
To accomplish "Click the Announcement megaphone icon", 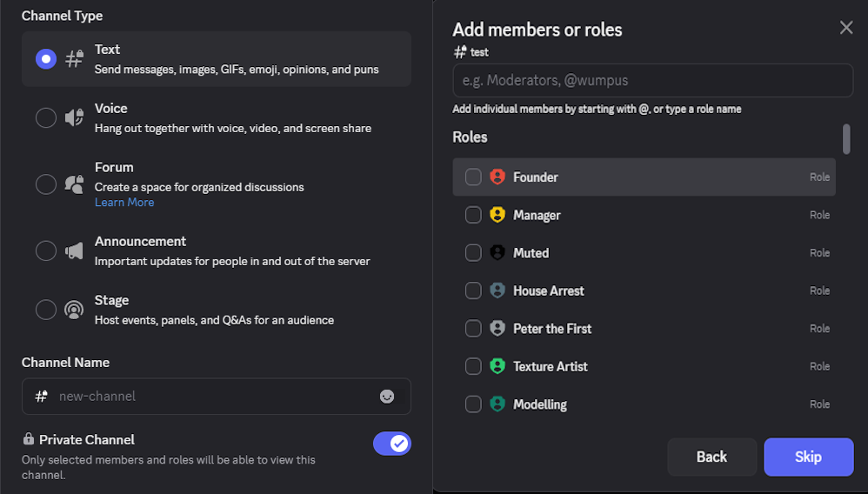I will [74, 250].
